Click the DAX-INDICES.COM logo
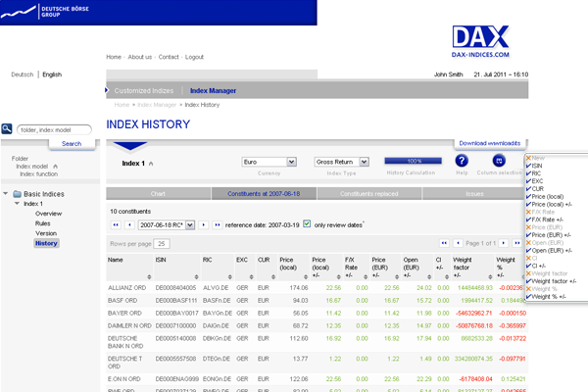588x392 pixels. [480, 41]
